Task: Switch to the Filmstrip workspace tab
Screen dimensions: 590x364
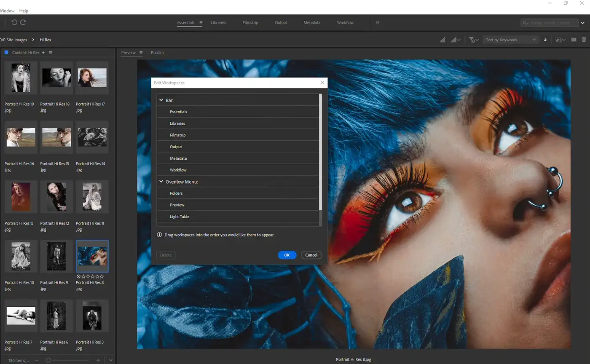Action: (250, 22)
